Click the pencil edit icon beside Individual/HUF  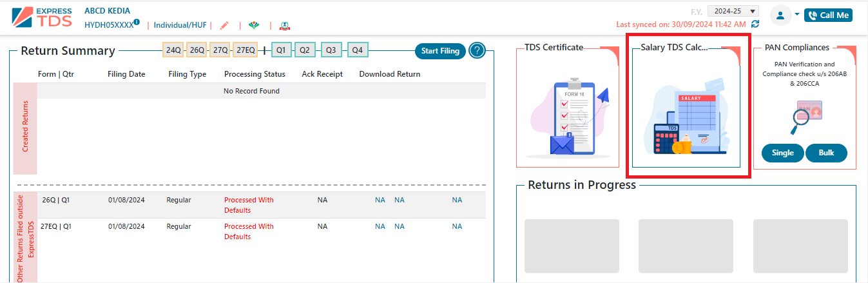(224, 26)
